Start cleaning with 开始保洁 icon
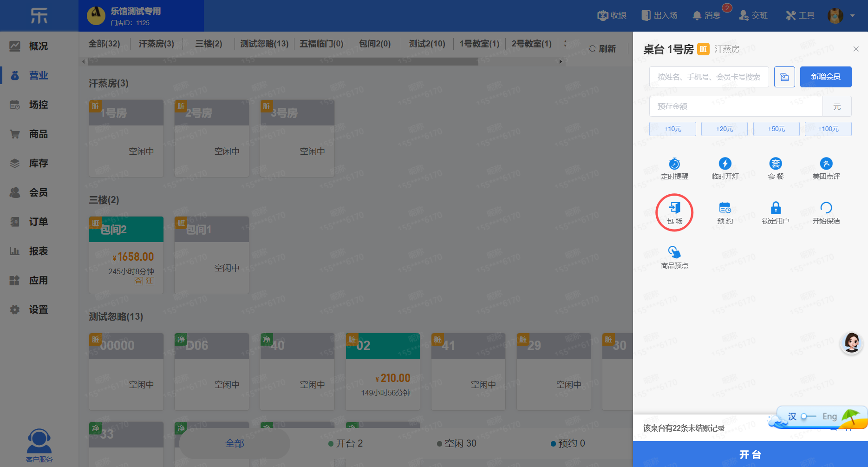This screenshot has width=868, height=467. [x=826, y=208]
